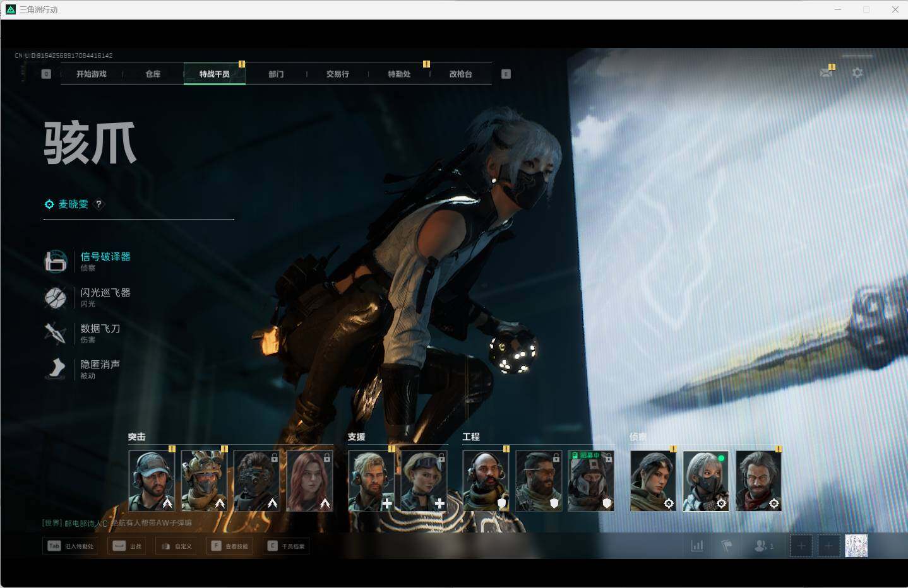This screenshot has height=588, width=908.
Task: Select the dark-haired female 侦察 operator
Action: pyautogui.click(x=653, y=480)
